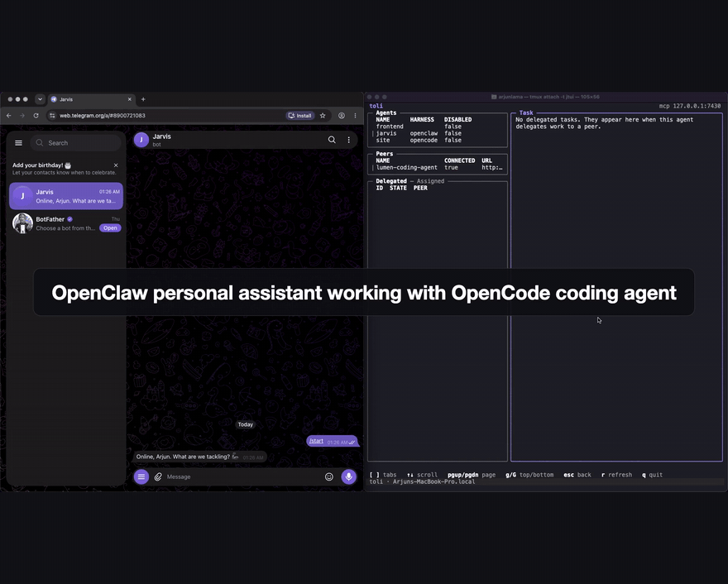Viewport: 728px width, 584px height.
Task: Click the /start command link in message
Action: (x=316, y=441)
